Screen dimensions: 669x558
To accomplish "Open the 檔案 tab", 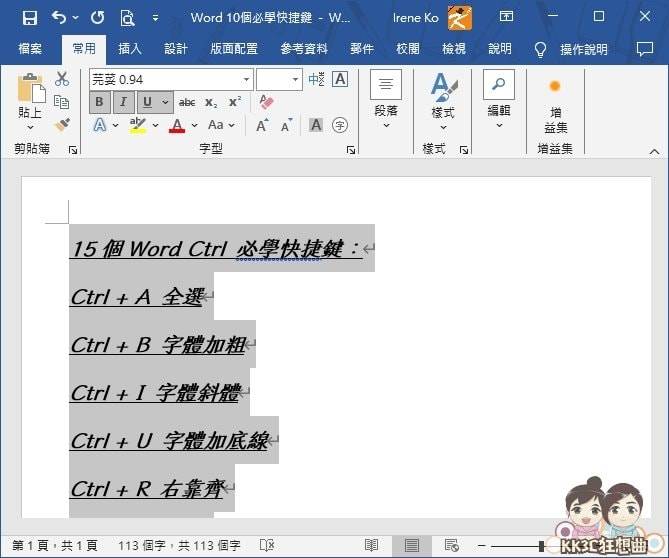I will [30, 49].
